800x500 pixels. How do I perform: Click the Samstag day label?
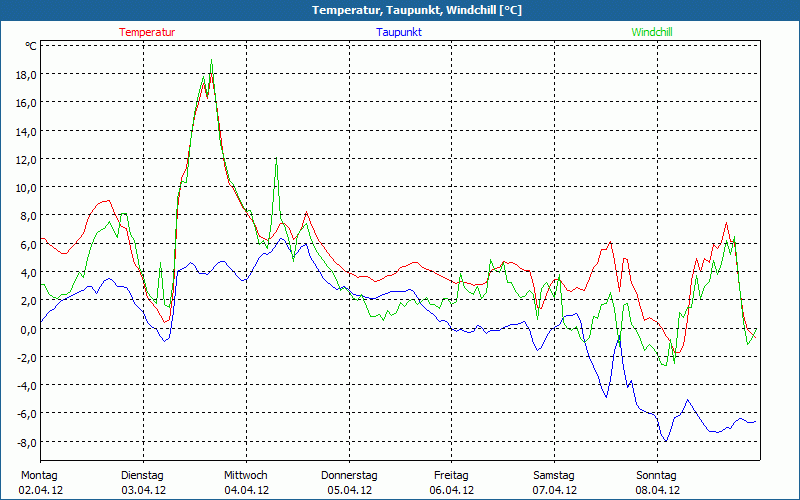point(554,476)
